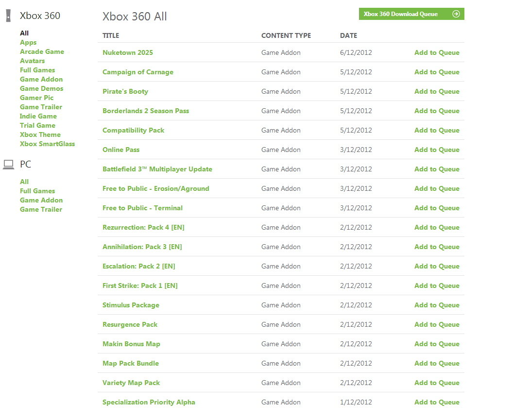Open Annihilation: Pack 3 [EN]
Screen dimensions: 512x420
pos(142,247)
